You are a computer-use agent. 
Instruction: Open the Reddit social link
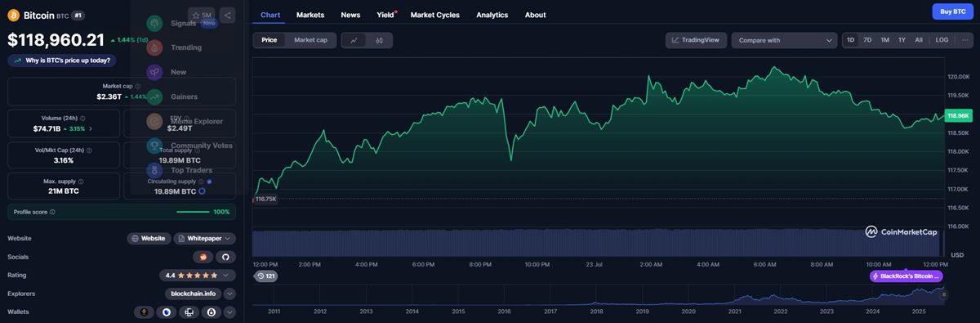(x=203, y=257)
